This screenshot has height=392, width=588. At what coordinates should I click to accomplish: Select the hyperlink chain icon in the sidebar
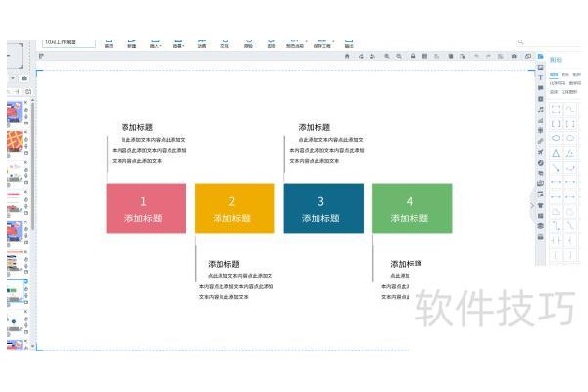tap(540, 141)
